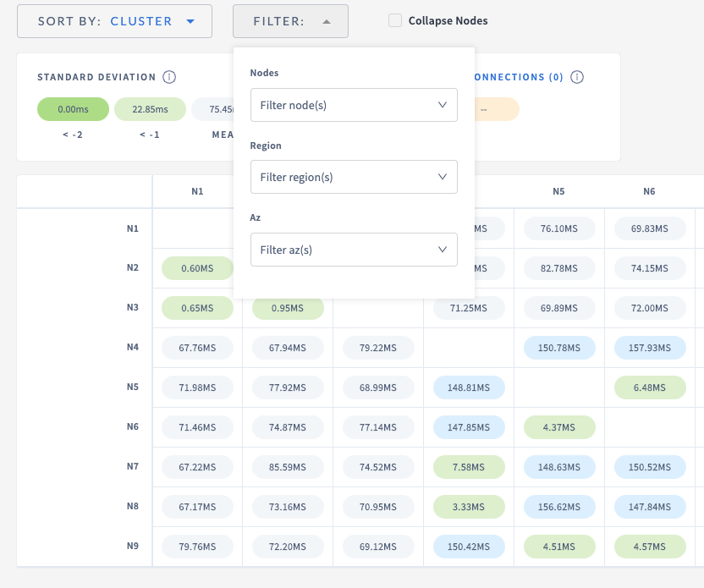
Task: Click the 0.60MS latency cell
Action: 197,268
